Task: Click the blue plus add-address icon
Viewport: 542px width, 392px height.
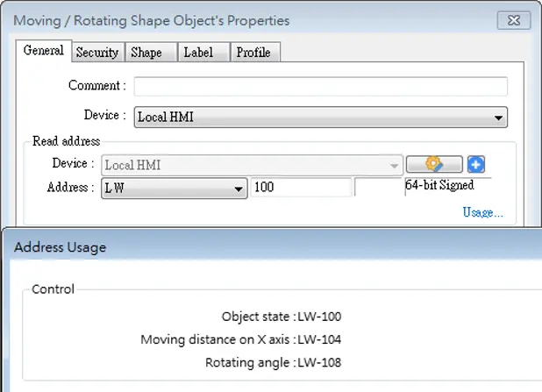Action: pyautogui.click(x=476, y=164)
